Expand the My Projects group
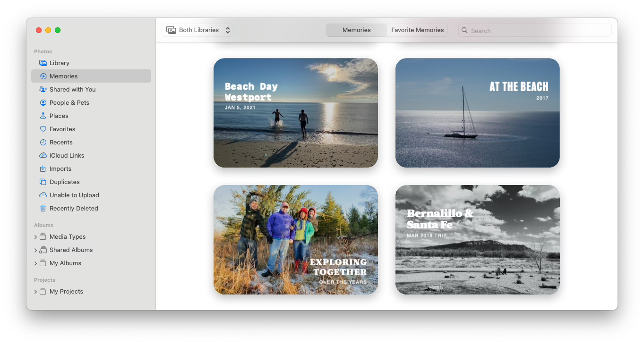The height and width of the screenshot is (345, 644). point(35,292)
